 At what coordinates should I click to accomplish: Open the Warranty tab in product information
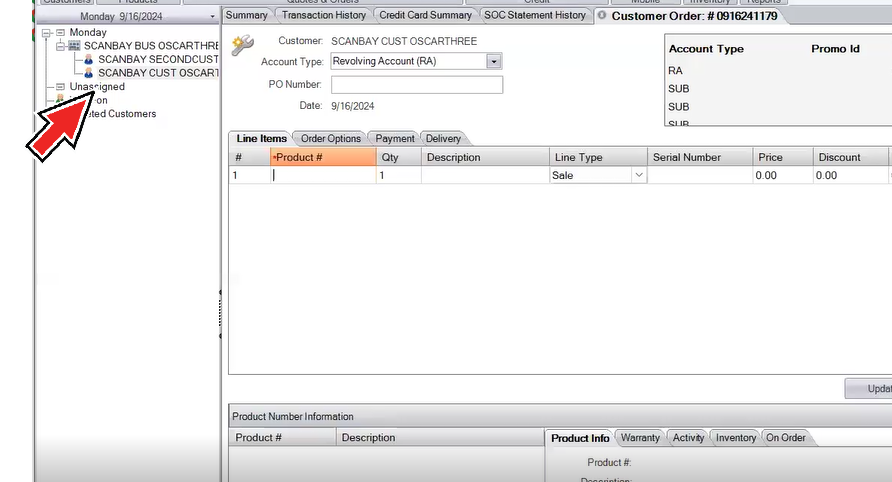[640, 438]
